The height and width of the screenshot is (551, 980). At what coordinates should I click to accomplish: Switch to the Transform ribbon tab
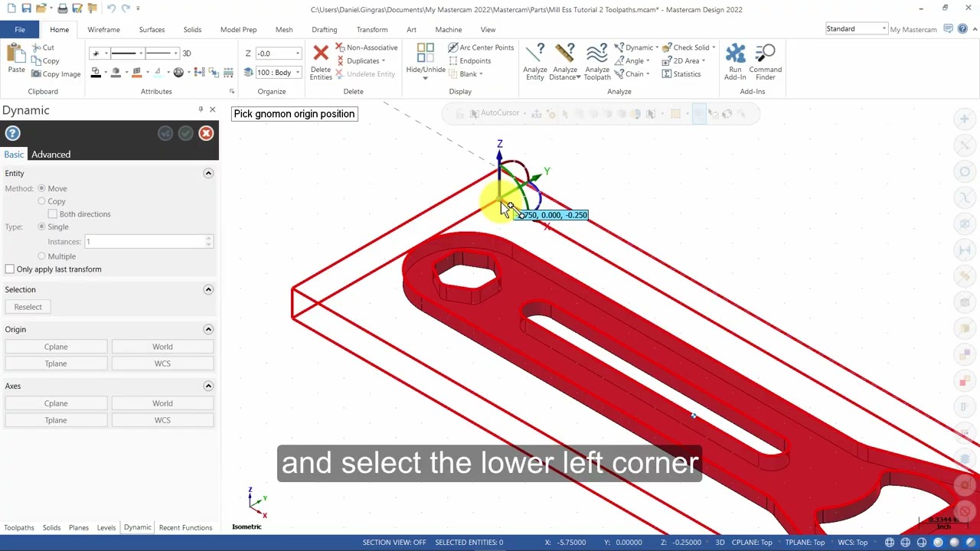(x=372, y=30)
